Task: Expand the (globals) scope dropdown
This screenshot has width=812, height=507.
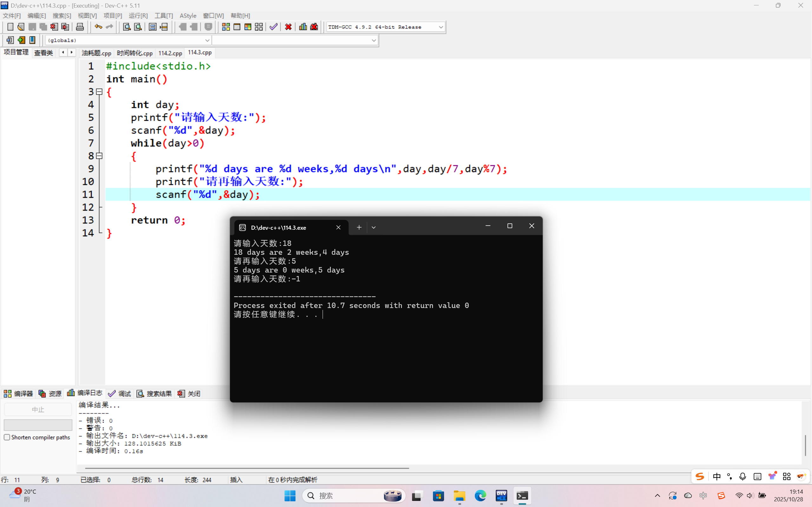Action: click(x=207, y=40)
